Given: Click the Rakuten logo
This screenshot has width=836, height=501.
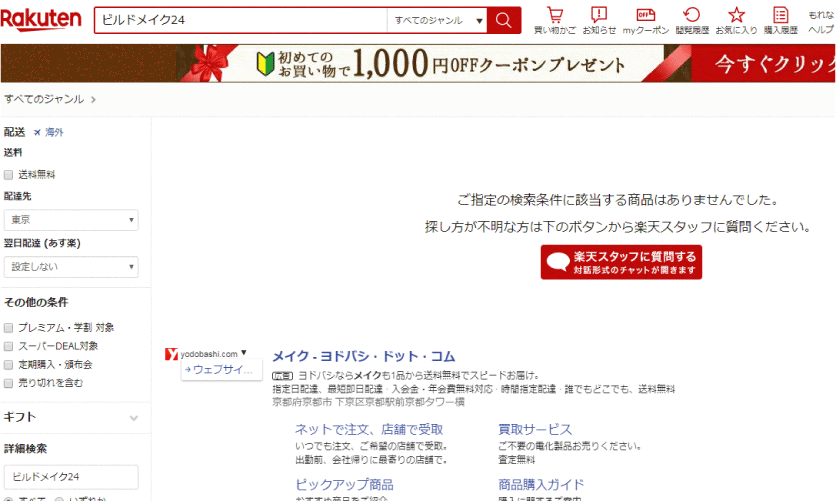Looking at the screenshot, I should [x=41, y=20].
